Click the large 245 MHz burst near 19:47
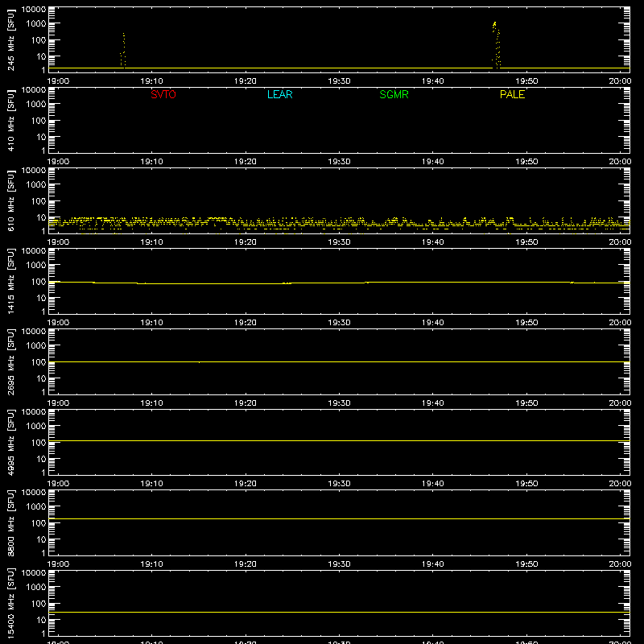Screen dimensions: 644x644 click(x=496, y=44)
